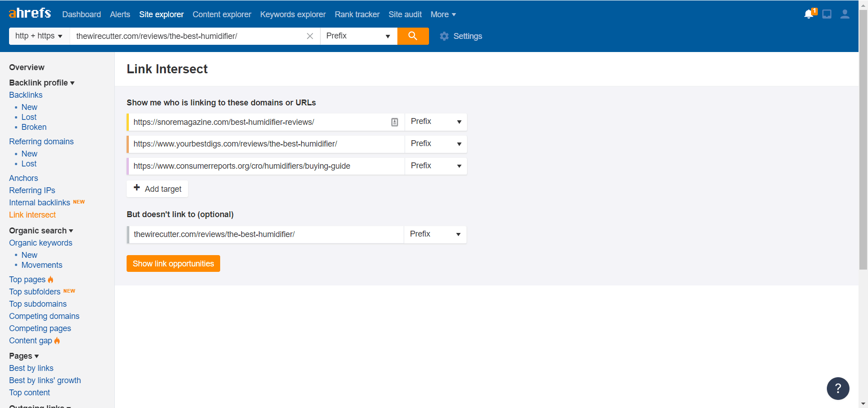Collapse the Backlink profile section

point(42,83)
